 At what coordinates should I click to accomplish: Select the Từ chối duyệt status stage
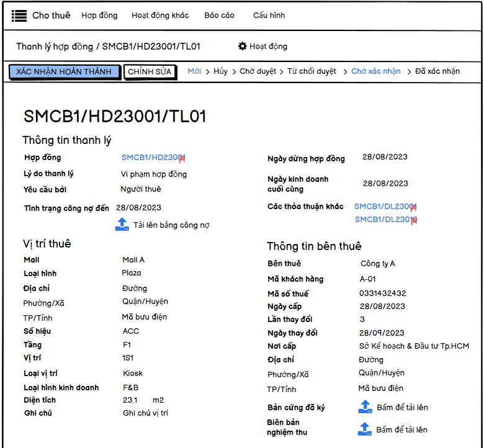click(311, 71)
